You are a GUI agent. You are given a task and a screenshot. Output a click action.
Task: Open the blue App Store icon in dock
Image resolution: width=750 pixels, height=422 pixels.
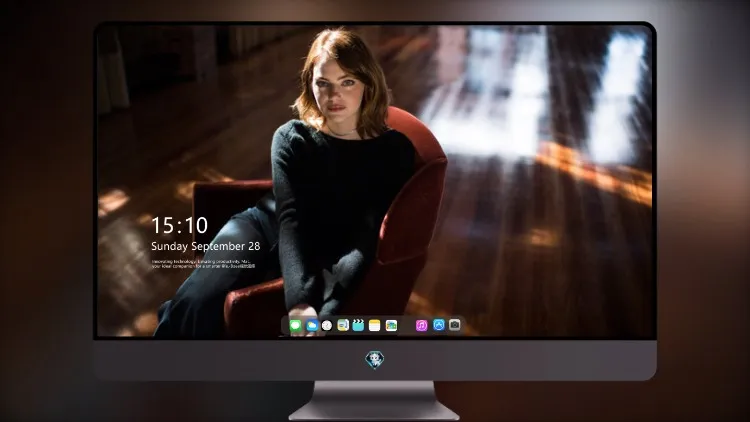click(x=439, y=325)
